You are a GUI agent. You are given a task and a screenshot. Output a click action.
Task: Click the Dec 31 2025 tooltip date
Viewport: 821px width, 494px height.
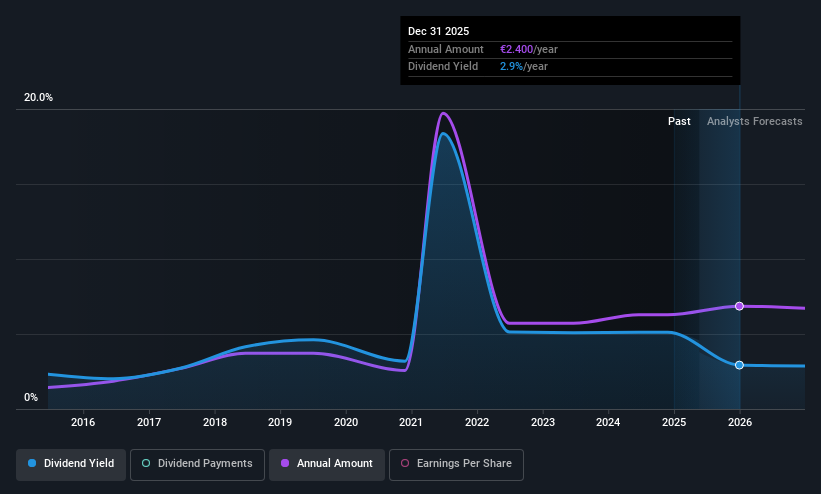438,31
